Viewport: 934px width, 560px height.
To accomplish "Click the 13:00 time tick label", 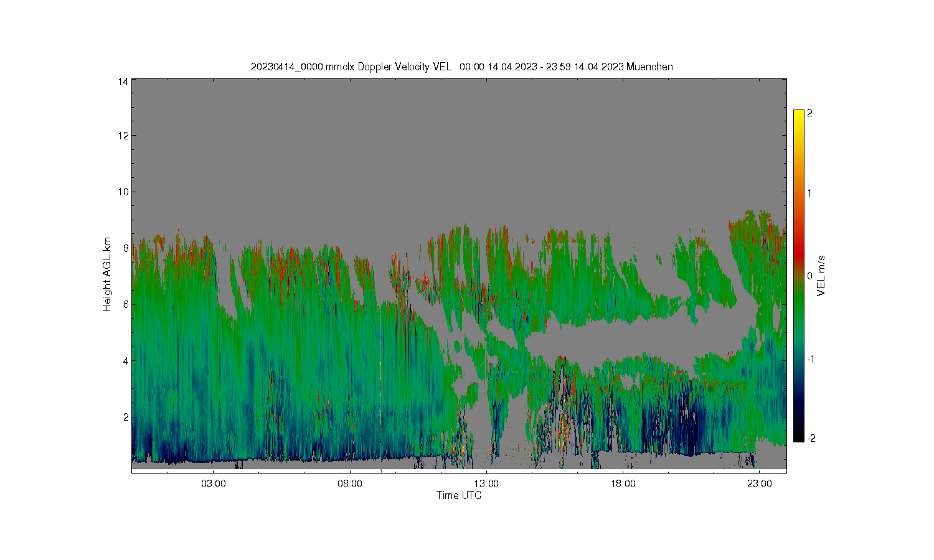I will click(x=486, y=484).
